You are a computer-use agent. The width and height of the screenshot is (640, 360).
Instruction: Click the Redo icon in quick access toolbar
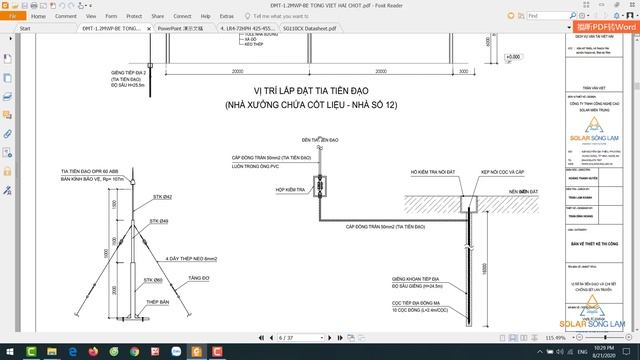tap(71, 6)
